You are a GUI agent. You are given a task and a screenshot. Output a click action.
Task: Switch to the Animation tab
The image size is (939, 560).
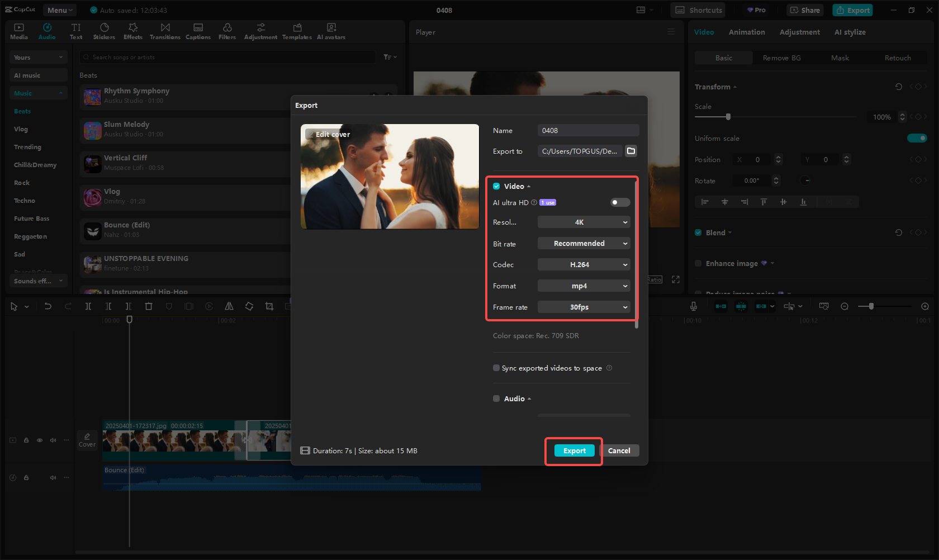coord(746,32)
